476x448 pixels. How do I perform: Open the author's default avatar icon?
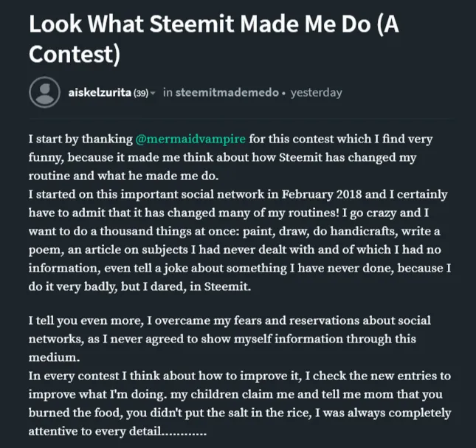click(44, 92)
